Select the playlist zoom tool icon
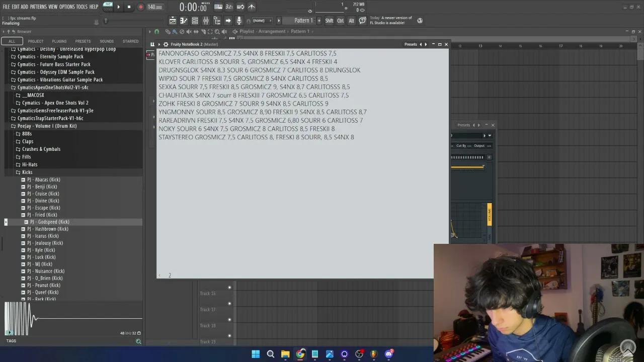This screenshot has height=362, width=644. [217, 31]
